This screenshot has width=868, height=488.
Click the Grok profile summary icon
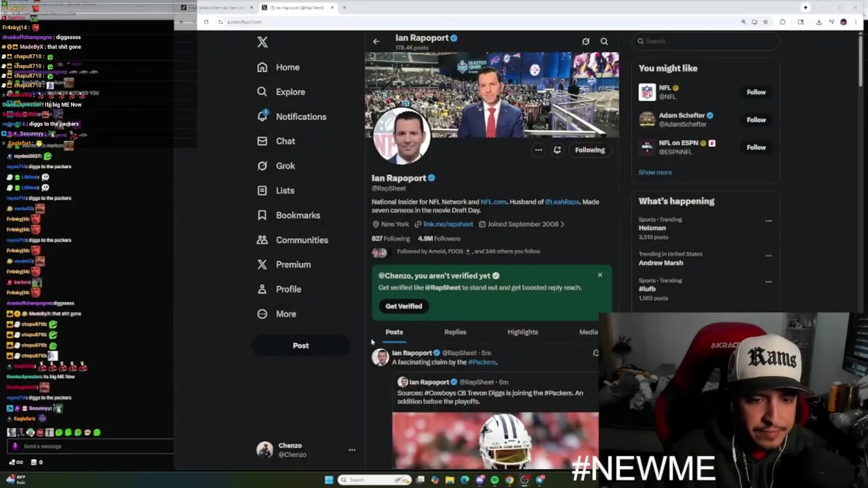[x=586, y=41]
